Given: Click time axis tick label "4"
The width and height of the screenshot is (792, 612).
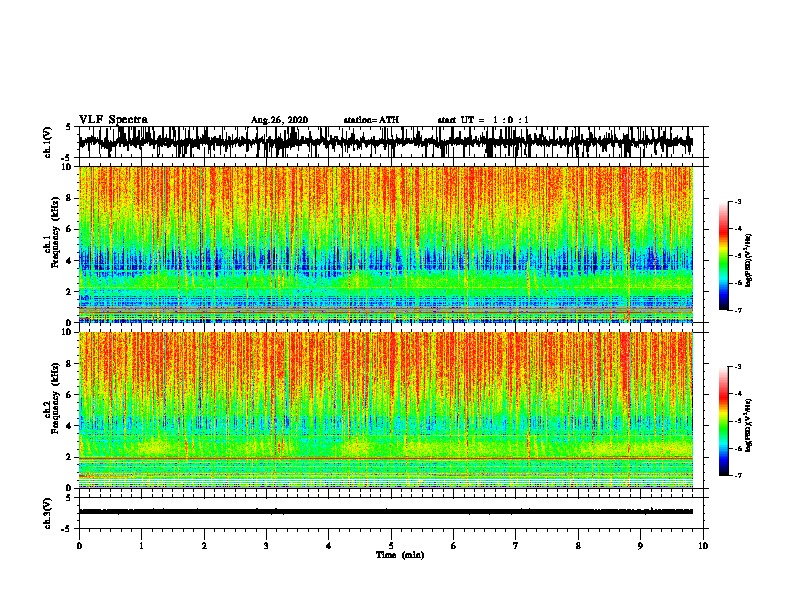Looking at the screenshot, I should (x=329, y=546).
